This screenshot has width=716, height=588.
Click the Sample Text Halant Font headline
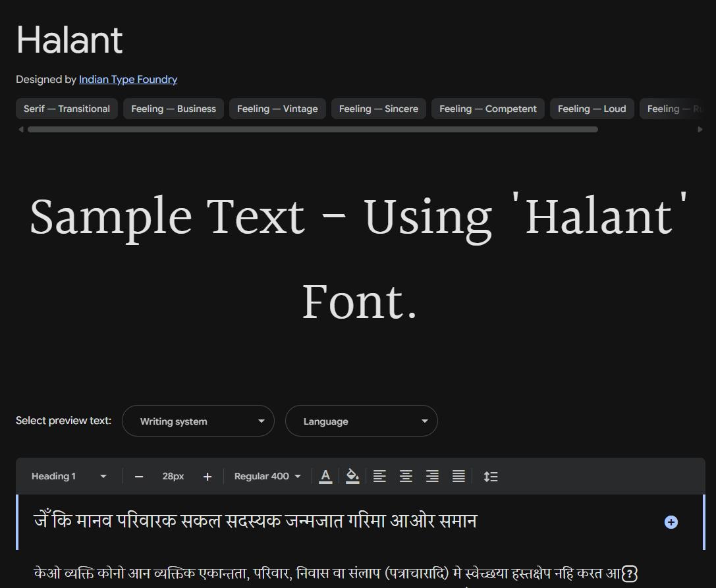coord(358,259)
